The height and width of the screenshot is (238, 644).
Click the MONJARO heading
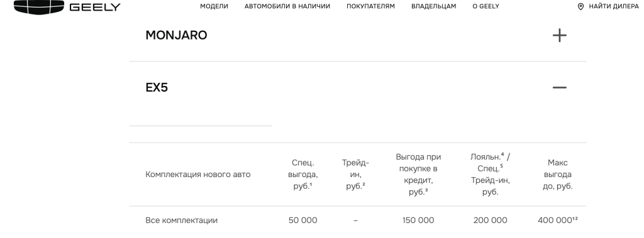point(176,35)
